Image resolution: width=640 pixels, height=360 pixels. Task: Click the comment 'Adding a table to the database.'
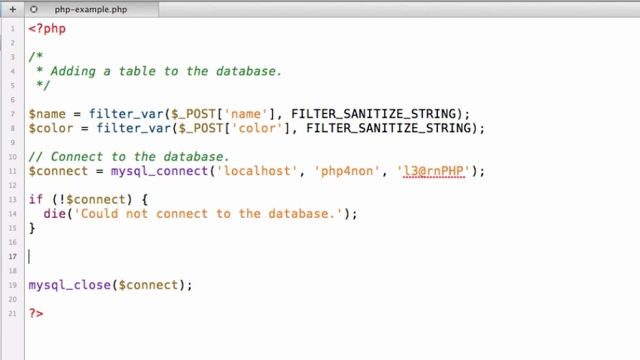(166, 71)
